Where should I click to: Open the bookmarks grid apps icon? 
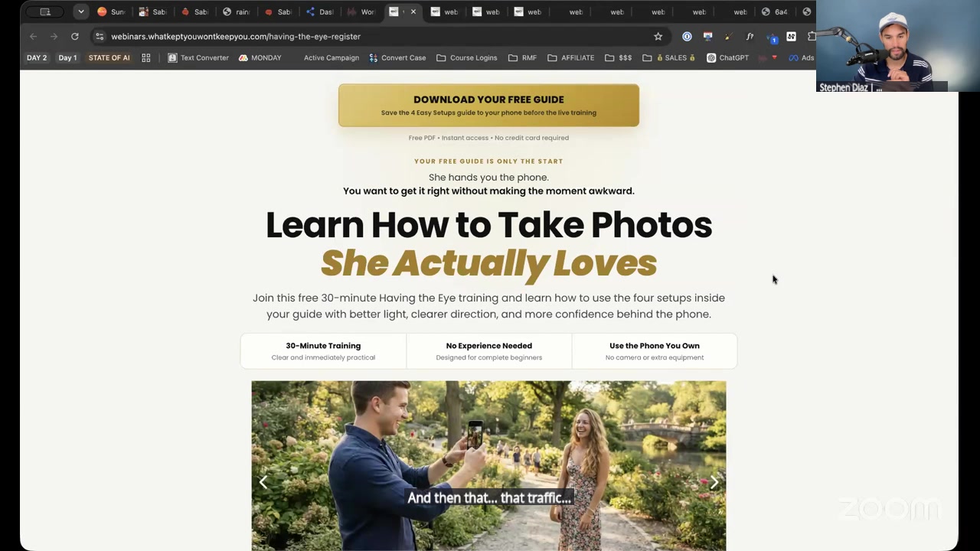145,57
